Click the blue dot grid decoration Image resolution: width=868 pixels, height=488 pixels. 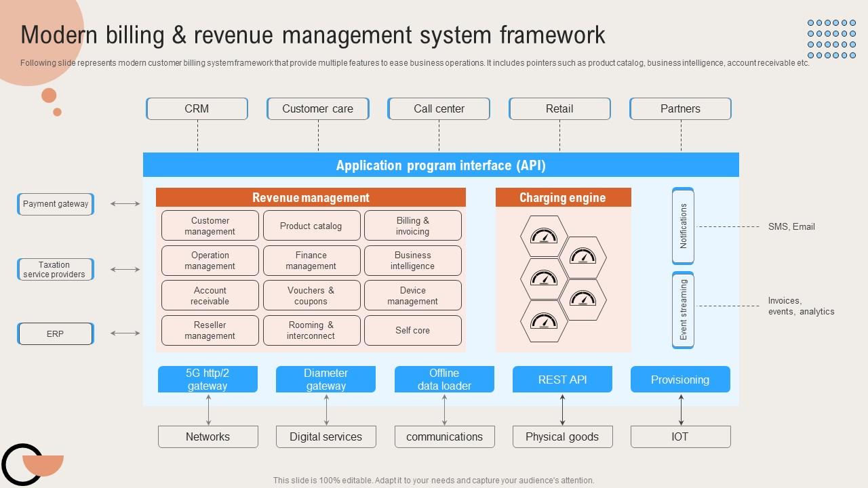click(x=831, y=39)
